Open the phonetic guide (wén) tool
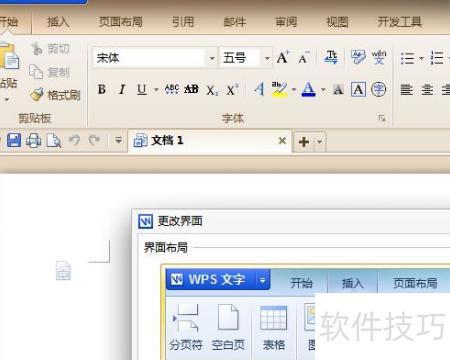The image size is (450, 360). 379,57
